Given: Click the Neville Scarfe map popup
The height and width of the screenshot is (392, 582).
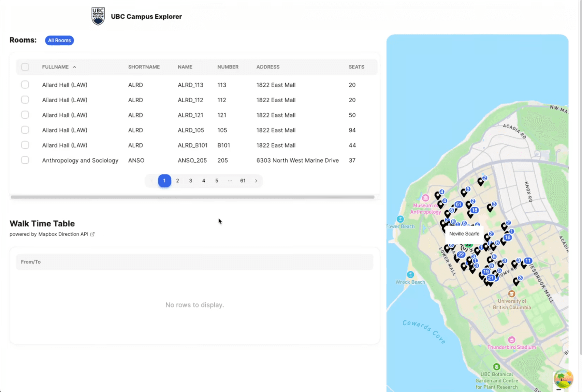Looking at the screenshot, I should 464,233.
